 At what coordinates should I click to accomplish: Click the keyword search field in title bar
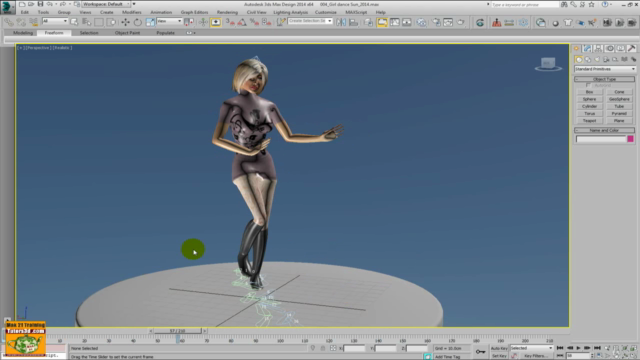click(524, 4)
